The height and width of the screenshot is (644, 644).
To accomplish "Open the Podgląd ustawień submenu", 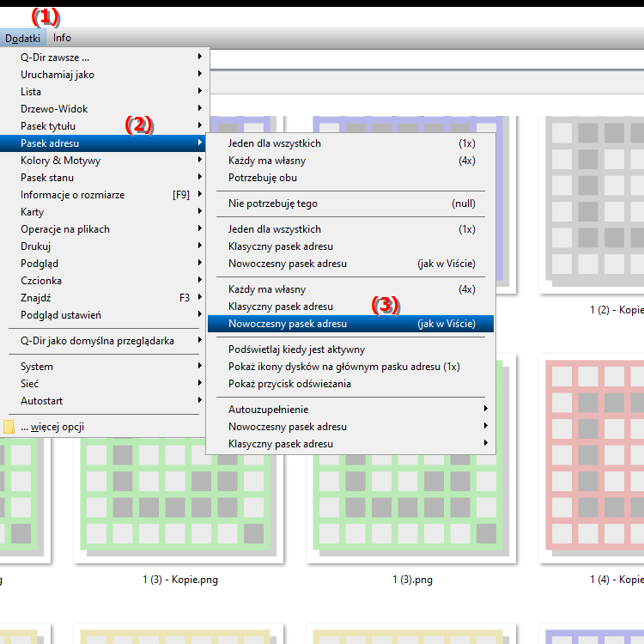I will [x=105, y=315].
